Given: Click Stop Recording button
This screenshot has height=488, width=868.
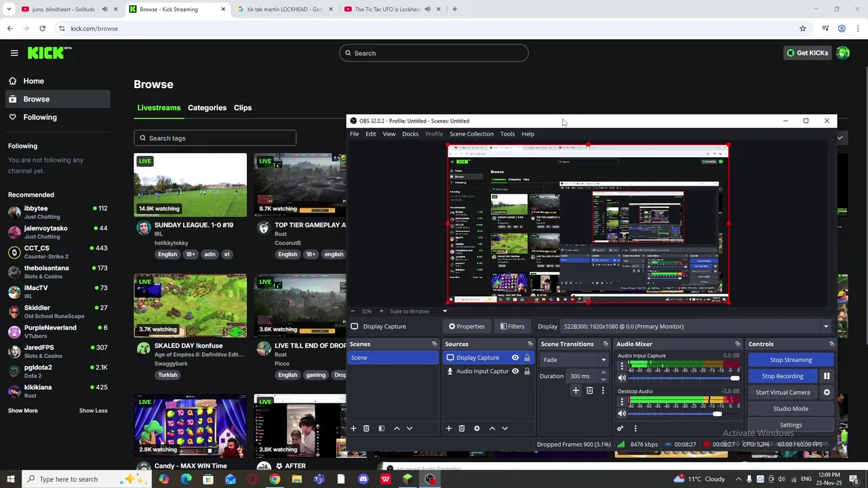Looking at the screenshot, I should coord(783,376).
